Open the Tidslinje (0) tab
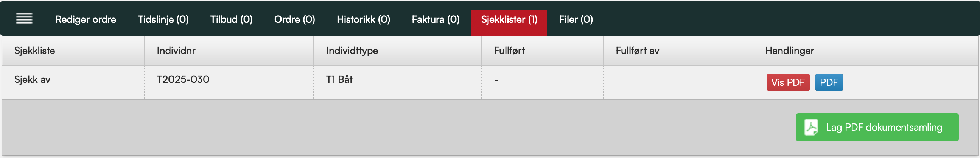Viewport: 980px width, 158px height. pyautogui.click(x=163, y=19)
